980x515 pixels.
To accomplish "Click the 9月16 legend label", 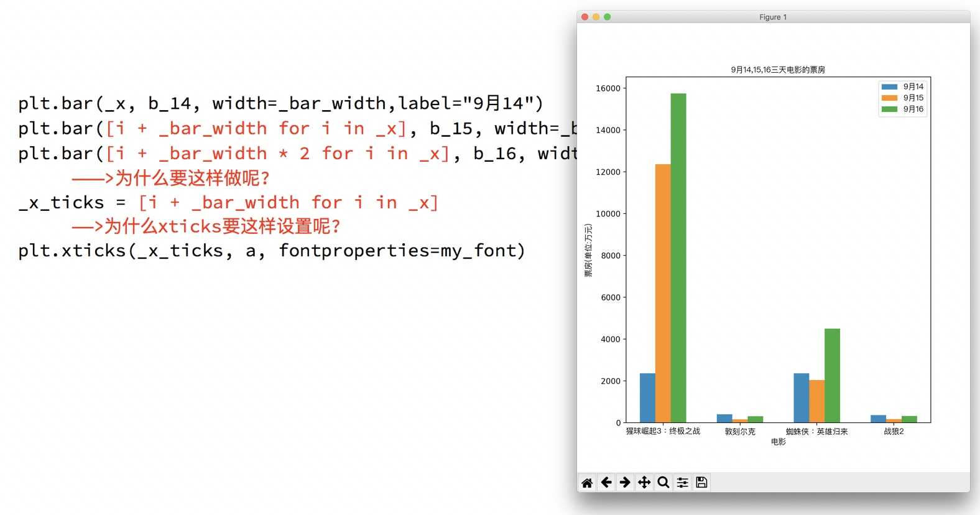I will pos(913,109).
